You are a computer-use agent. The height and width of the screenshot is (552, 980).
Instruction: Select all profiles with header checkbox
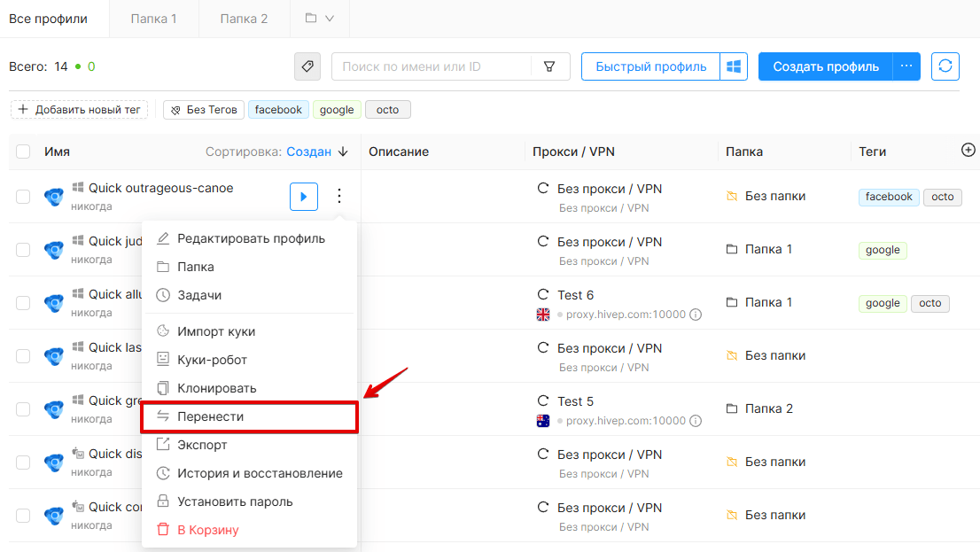pos(23,152)
